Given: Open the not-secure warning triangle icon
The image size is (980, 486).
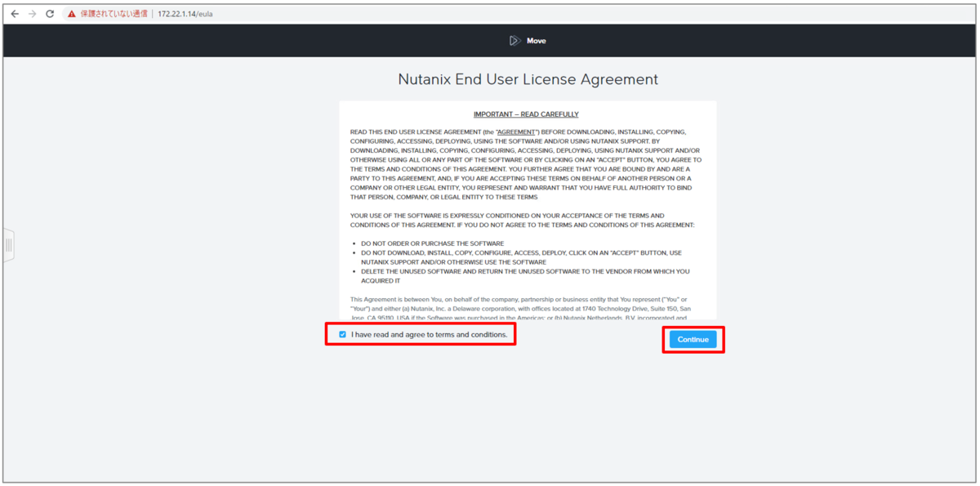Looking at the screenshot, I should pos(72,14).
